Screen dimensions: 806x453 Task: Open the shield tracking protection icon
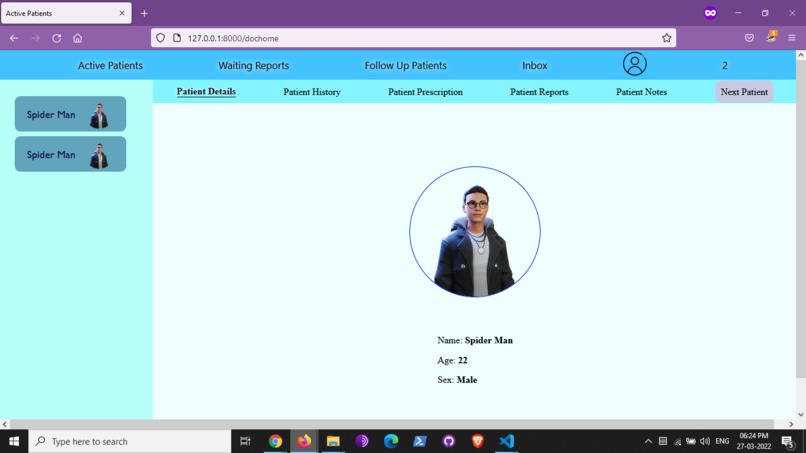point(160,38)
